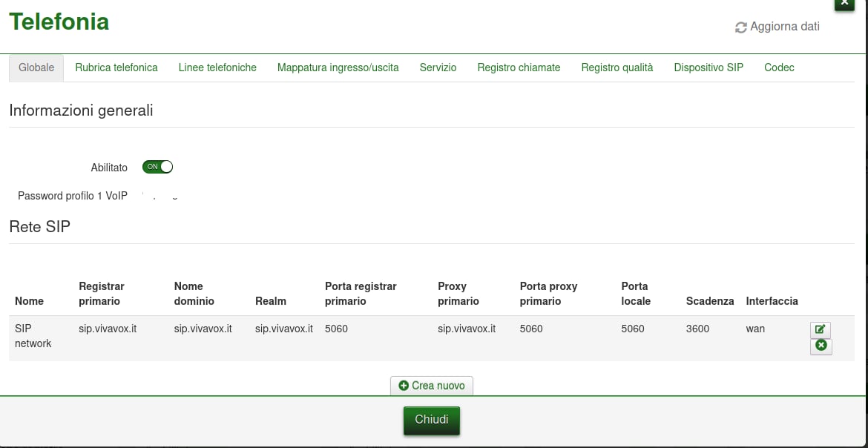
Task: Go to Mappatura ingresso/uscita tab
Action: coord(338,67)
